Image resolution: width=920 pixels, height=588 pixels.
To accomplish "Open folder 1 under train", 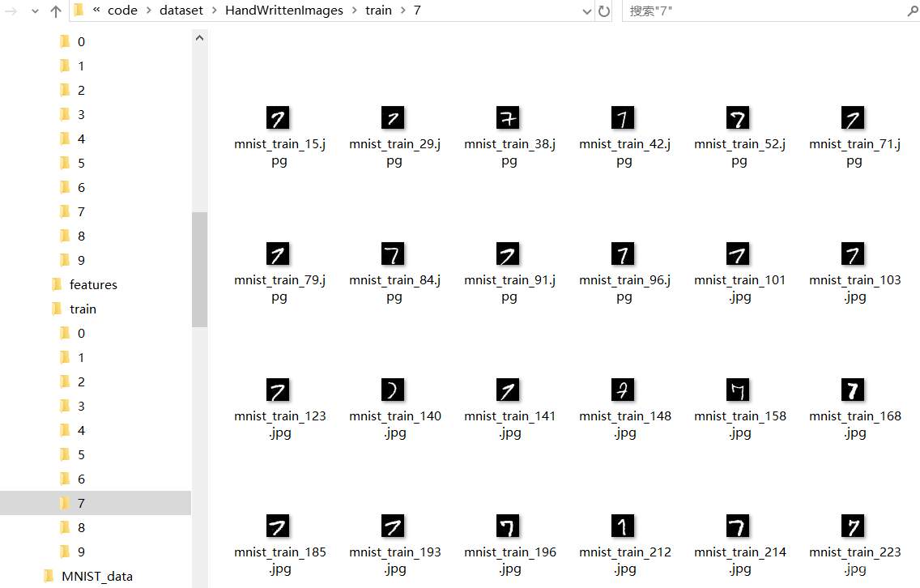I will (81, 357).
